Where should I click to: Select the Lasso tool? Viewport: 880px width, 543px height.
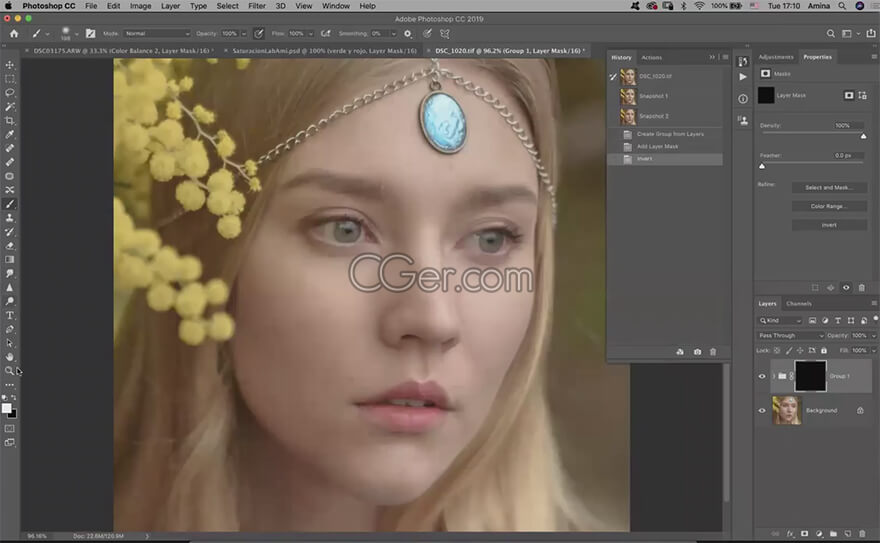[x=10, y=93]
